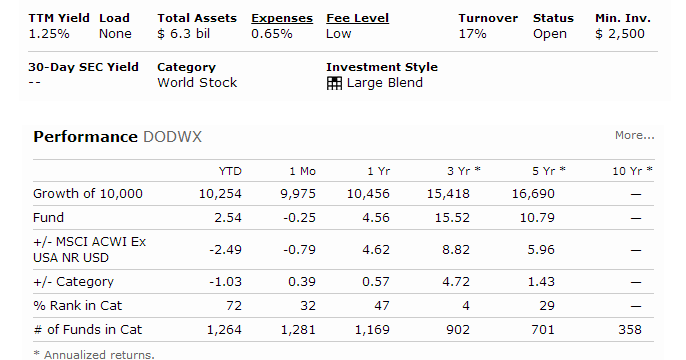Click the World Stock category value

coord(197,83)
